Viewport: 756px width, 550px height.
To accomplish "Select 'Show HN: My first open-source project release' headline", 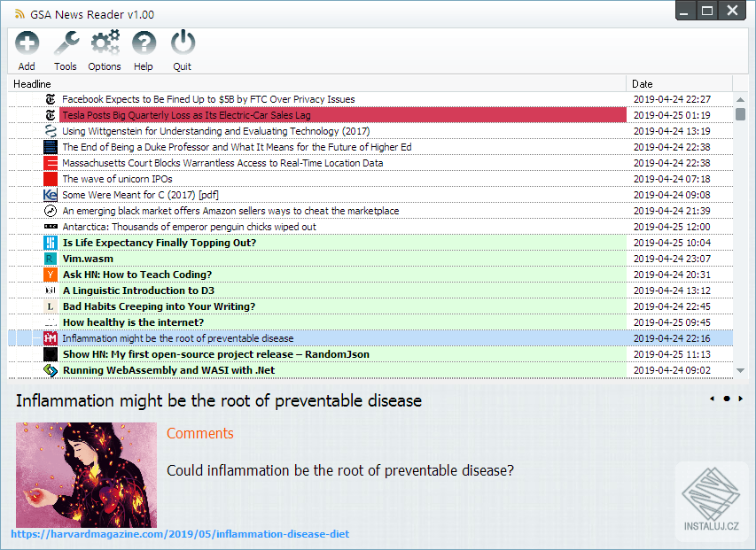I will pos(216,354).
